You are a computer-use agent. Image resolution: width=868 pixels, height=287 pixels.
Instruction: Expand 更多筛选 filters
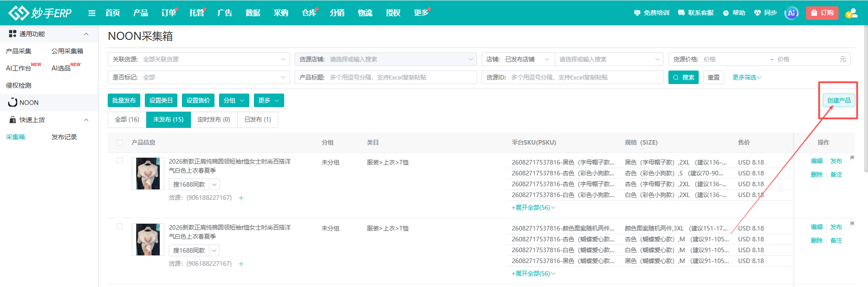[x=747, y=77]
